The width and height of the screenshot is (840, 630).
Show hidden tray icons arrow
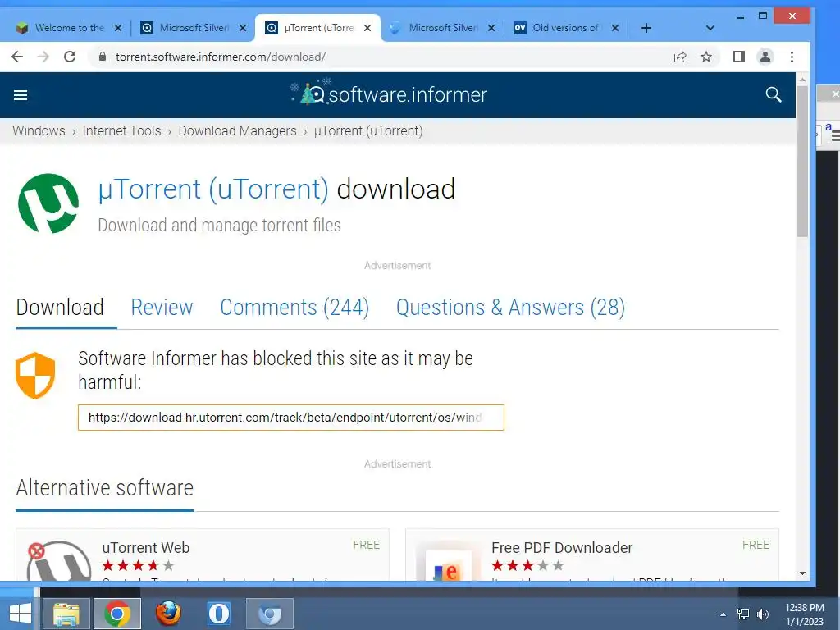point(723,614)
